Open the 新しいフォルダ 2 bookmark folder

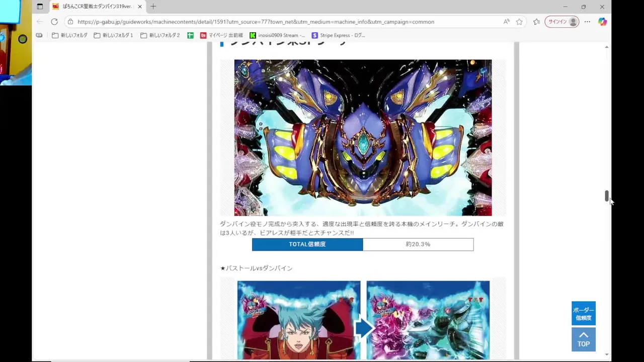coord(160,35)
